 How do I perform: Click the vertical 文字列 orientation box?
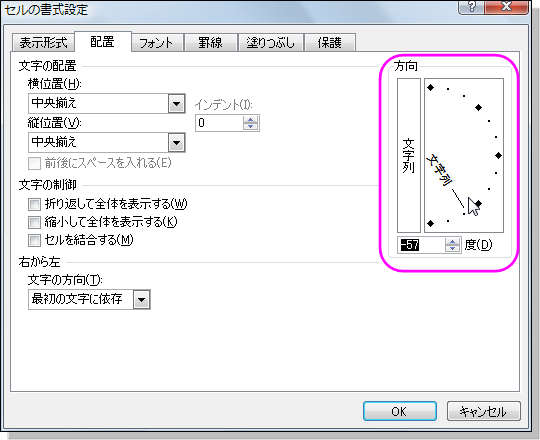coord(409,155)
